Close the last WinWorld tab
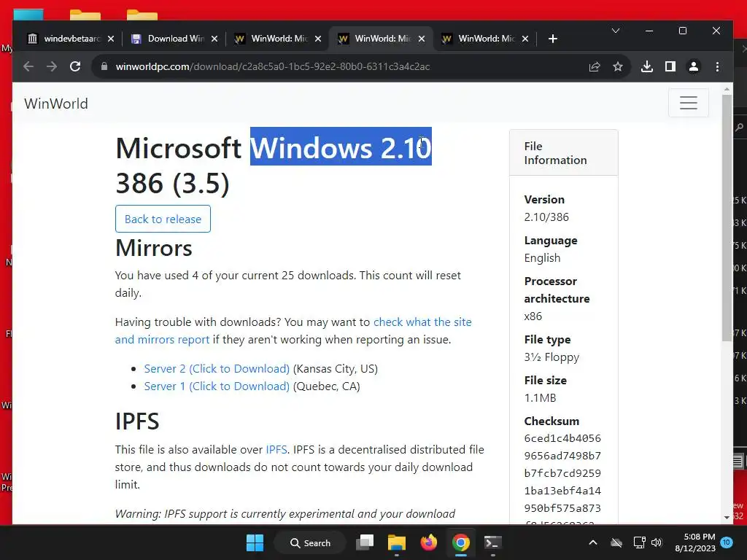This screenshot has width=747, height=560. pyautogui.click(x=525, y=39)
